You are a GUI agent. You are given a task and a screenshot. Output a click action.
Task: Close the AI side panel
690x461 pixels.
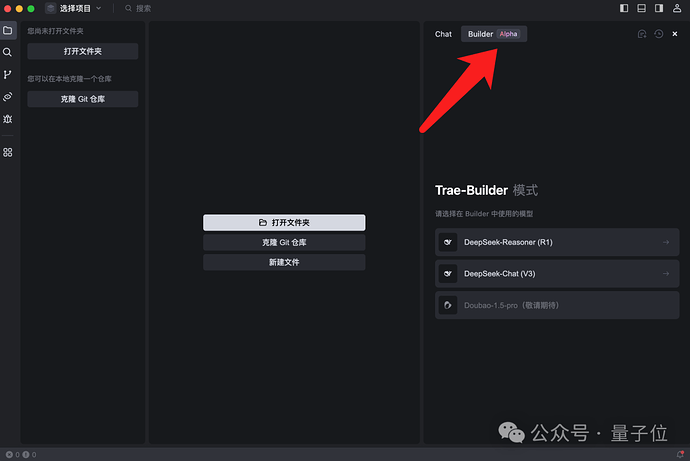(x=675, y=34)
